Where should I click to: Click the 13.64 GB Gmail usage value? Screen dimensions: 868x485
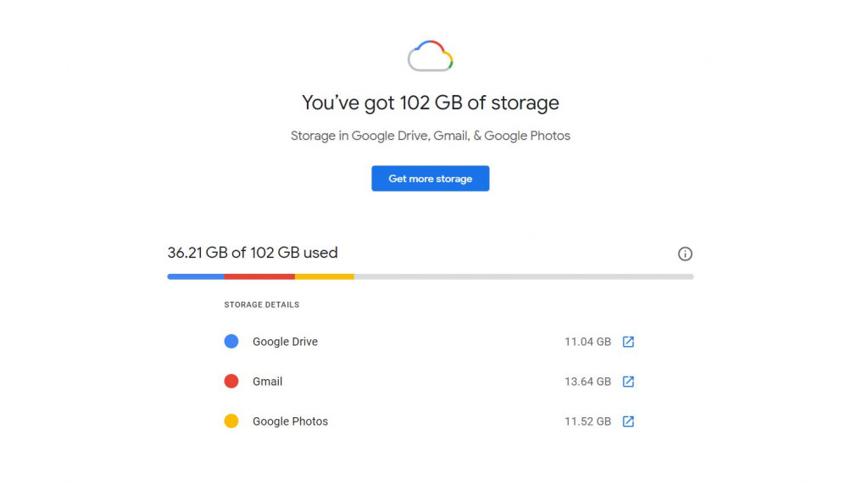pyautogui.click(x=587, y=382)
